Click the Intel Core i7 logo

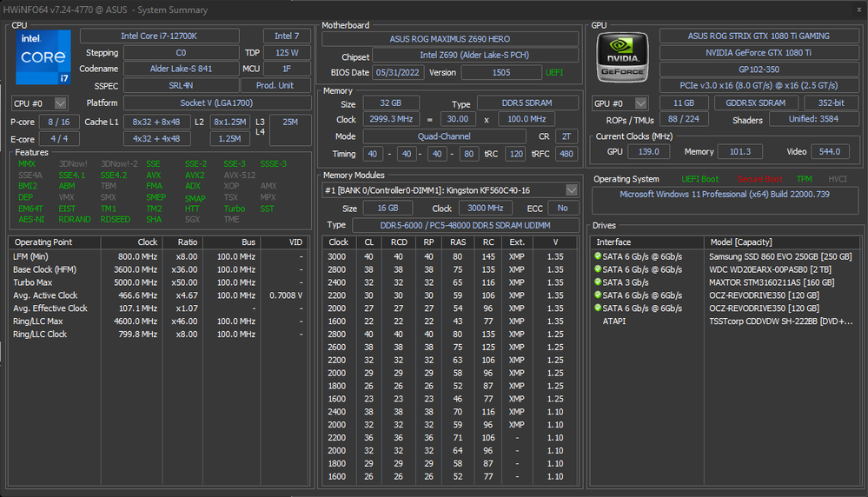click(43, 57)
